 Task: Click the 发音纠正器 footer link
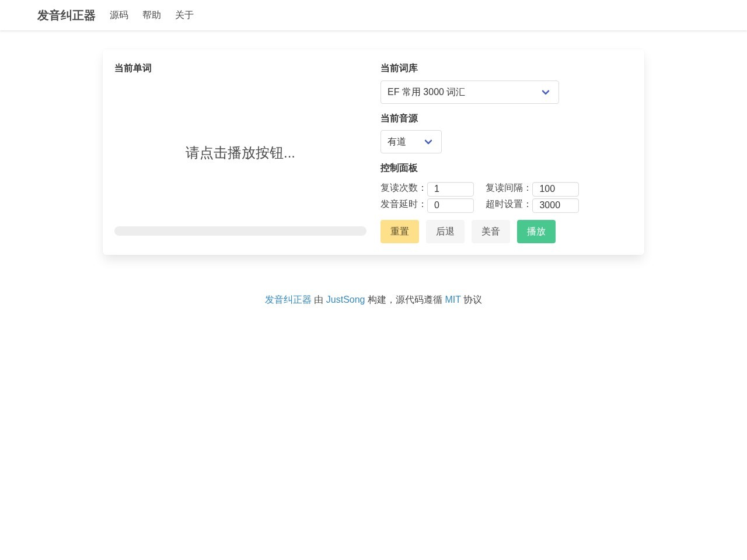pos(288,299)
